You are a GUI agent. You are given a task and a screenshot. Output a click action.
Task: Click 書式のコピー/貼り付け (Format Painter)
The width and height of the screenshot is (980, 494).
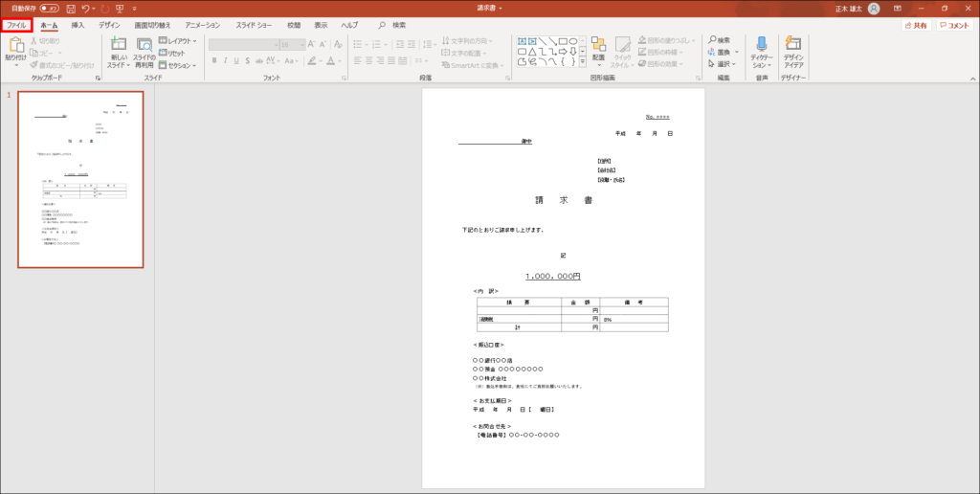point(62,64)
